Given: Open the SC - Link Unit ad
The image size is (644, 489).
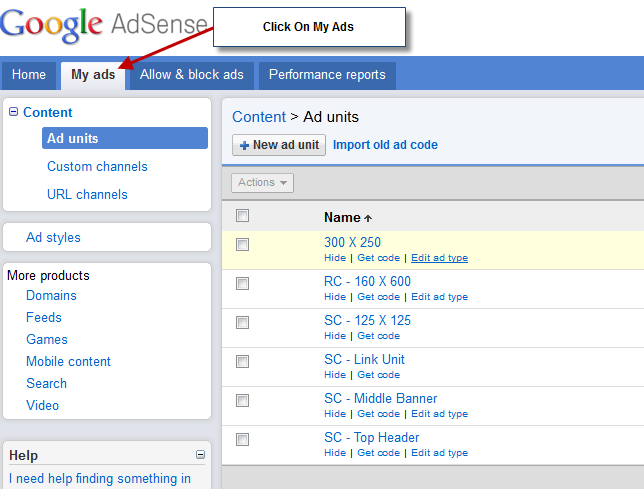Looking at the screenshot, I should point(364,359).
